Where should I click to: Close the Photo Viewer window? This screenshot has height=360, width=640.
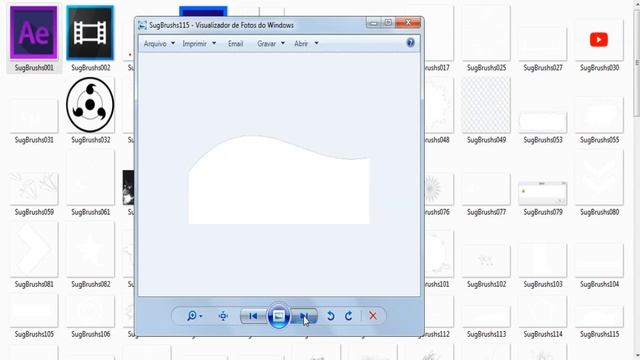(408, 22)
